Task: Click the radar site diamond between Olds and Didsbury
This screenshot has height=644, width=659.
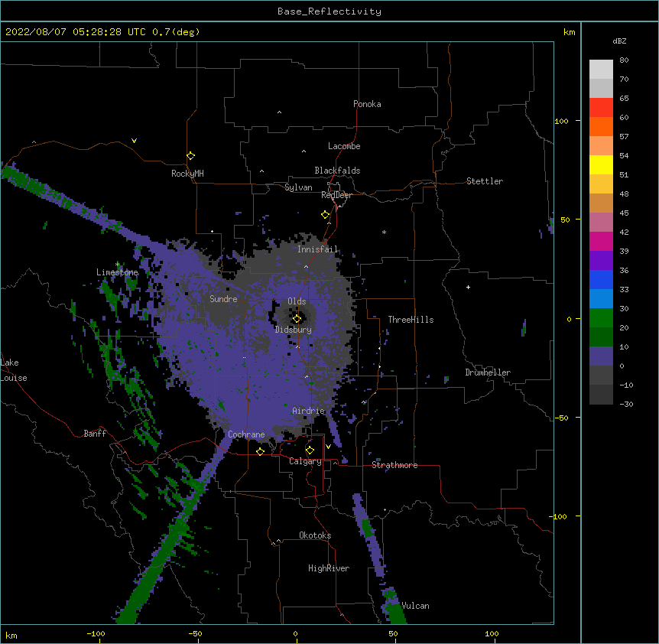Action: point(297,319)
